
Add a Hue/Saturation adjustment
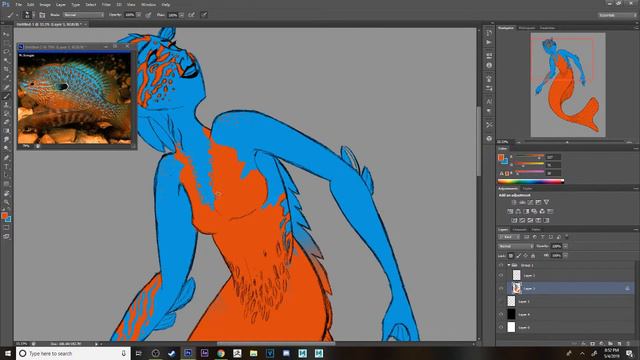510,211
